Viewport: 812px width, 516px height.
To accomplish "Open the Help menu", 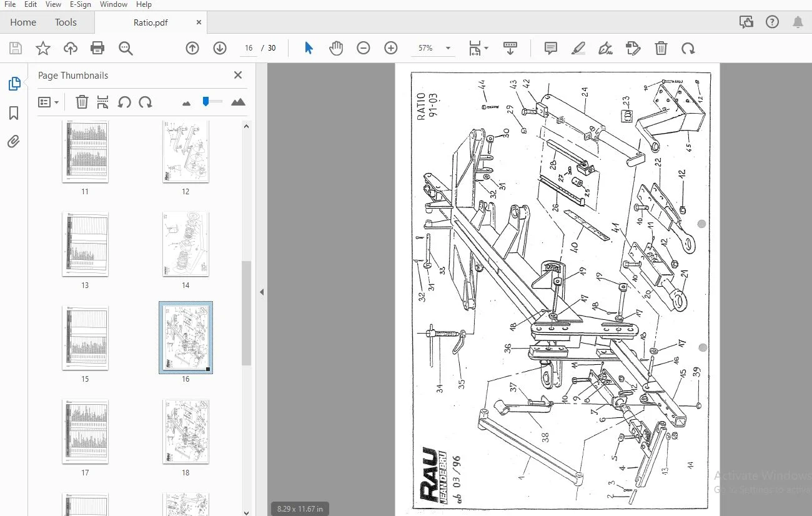I will 144,4.
